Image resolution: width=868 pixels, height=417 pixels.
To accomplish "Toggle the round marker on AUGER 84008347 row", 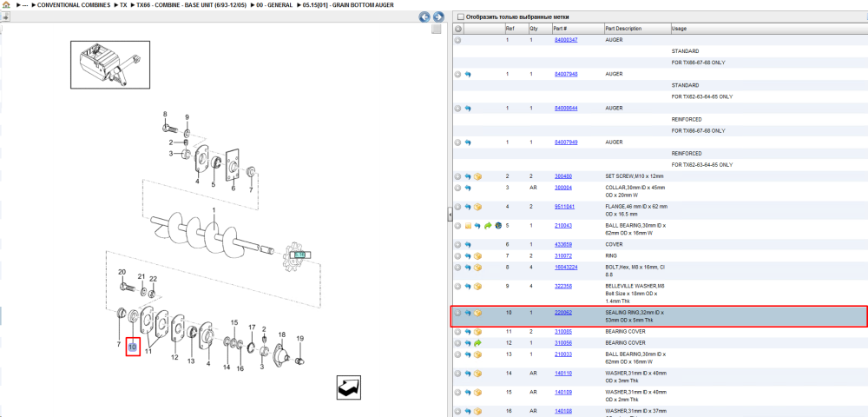I will 457,41.
